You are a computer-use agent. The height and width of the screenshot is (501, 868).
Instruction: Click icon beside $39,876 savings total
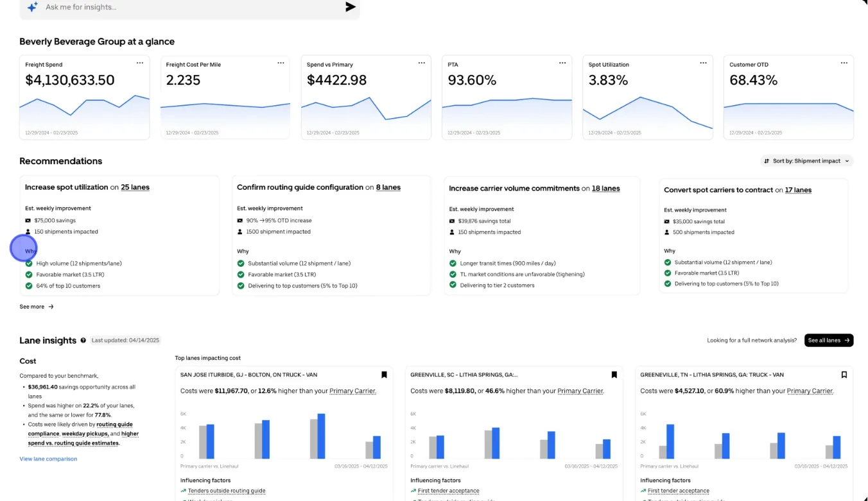pos(452,221)
